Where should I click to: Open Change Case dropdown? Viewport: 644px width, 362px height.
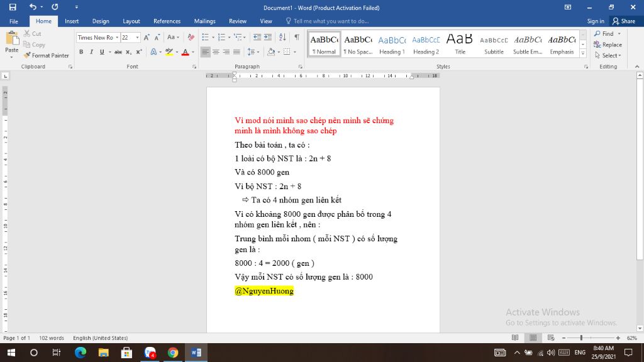pyautogui.click(x=173, y=37)
